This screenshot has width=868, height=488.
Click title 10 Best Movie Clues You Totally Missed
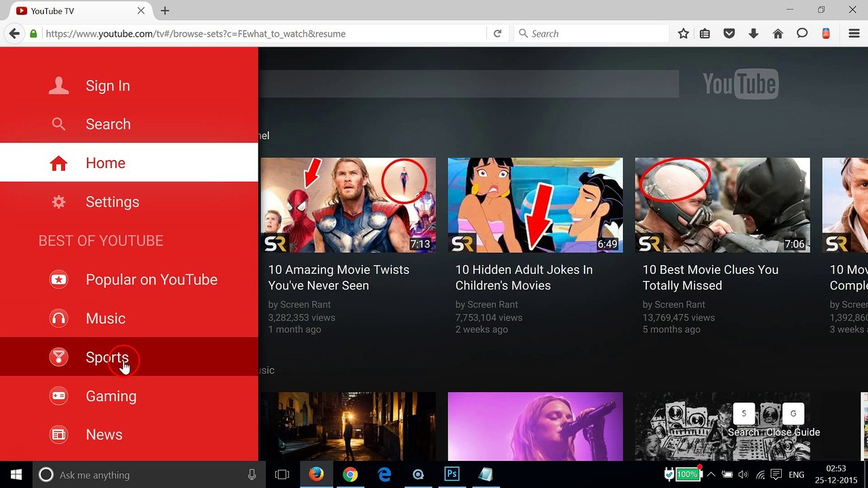pyautogui.click(x=710, y=278)
